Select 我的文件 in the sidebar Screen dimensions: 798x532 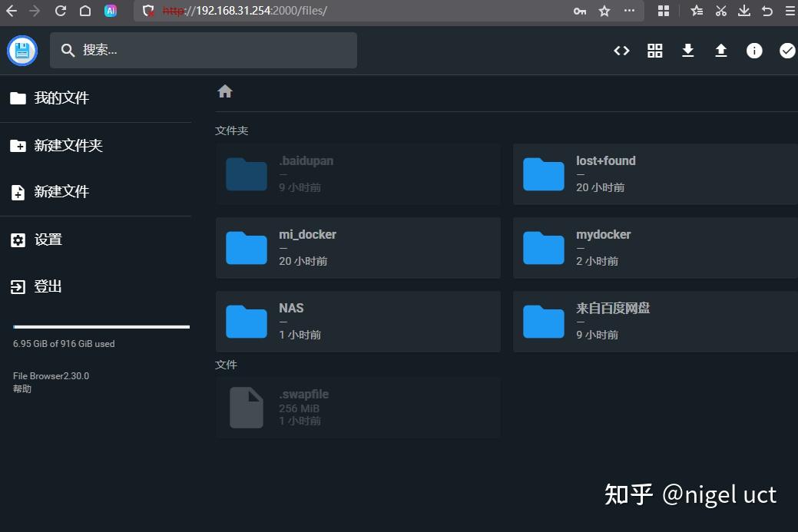(x=61, y=97)
